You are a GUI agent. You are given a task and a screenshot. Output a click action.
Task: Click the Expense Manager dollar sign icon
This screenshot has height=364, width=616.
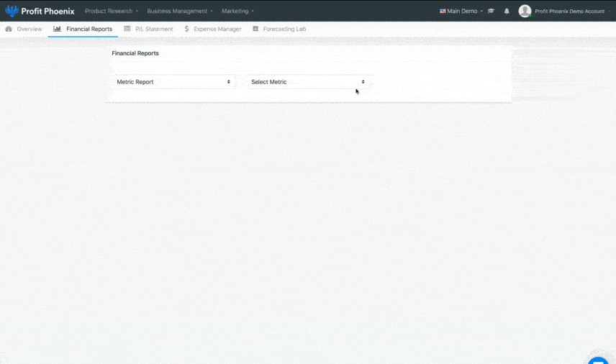(187, 29)
